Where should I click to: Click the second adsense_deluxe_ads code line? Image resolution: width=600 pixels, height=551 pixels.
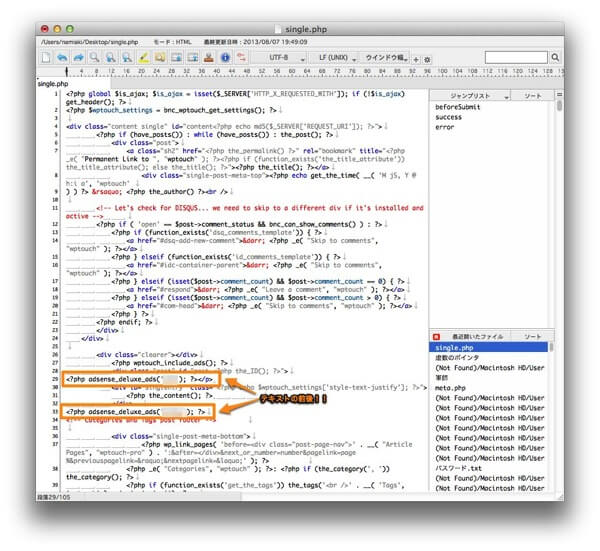coord(135,412)
